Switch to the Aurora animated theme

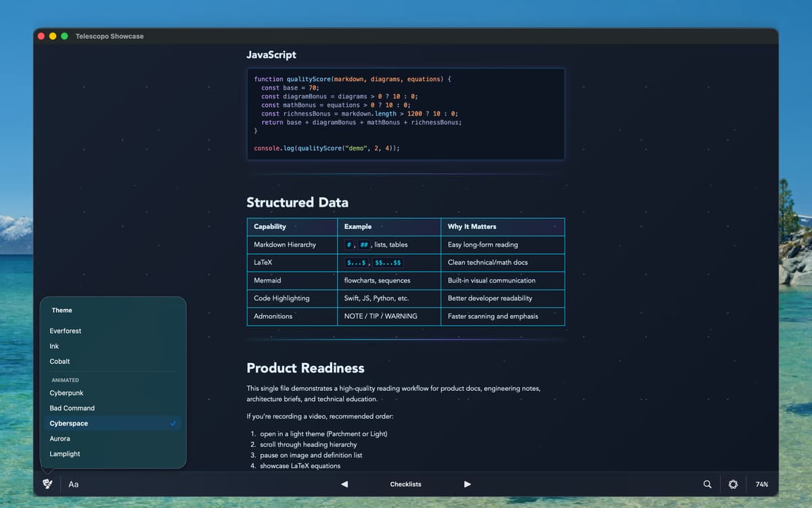tap(60, 438)
